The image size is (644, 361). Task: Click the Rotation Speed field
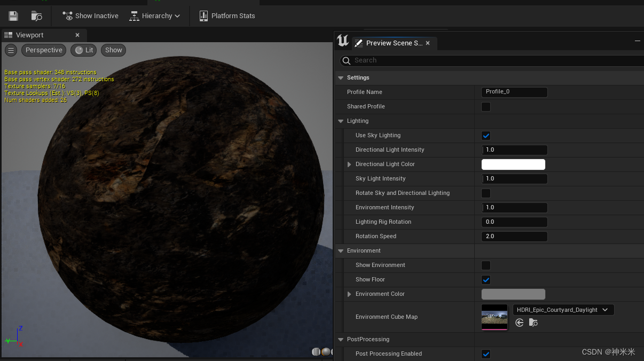point(514,237)
